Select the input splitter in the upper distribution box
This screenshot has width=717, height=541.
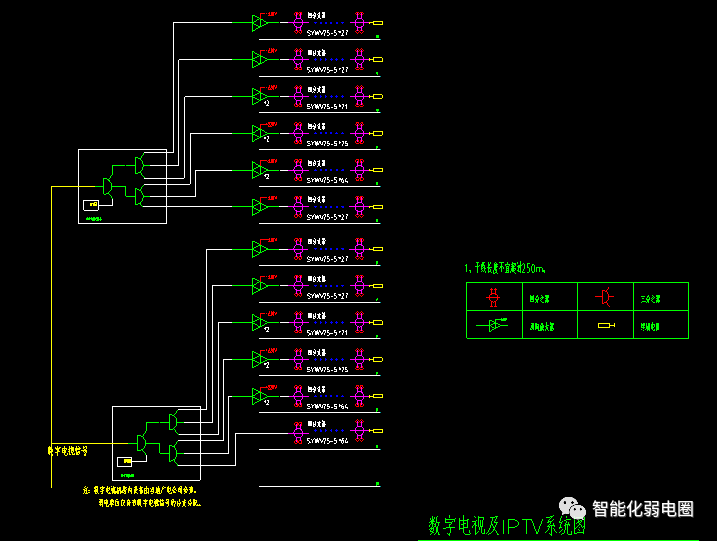107,186
